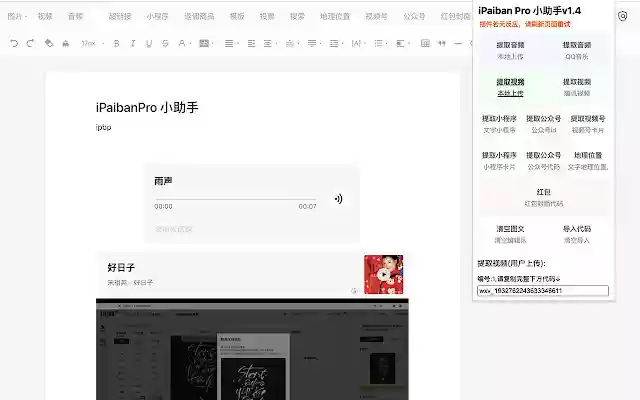Open the image float dropdown
Screen dimensions: 640x400
402,43
